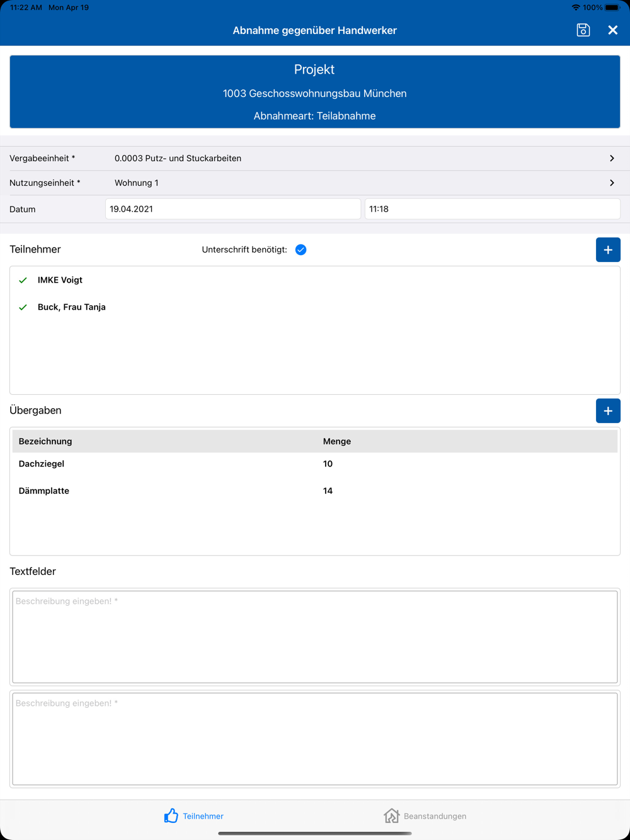Switch to the Teilnehmer tab
Image resolution: width=630 pixels, height=840 pixels.
click(x=194, y=816)
